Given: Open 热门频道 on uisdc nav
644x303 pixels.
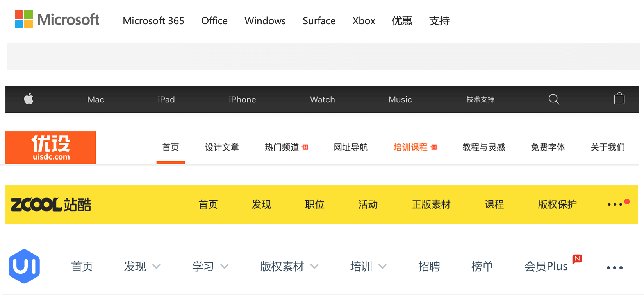Looking at the screenshot, I should click(x=282, y=147).
